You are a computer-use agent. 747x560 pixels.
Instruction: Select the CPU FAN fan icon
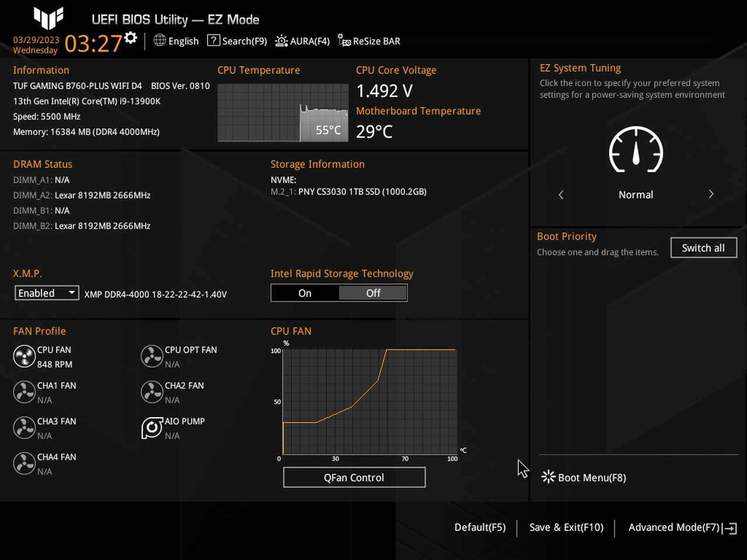(25, 356)
